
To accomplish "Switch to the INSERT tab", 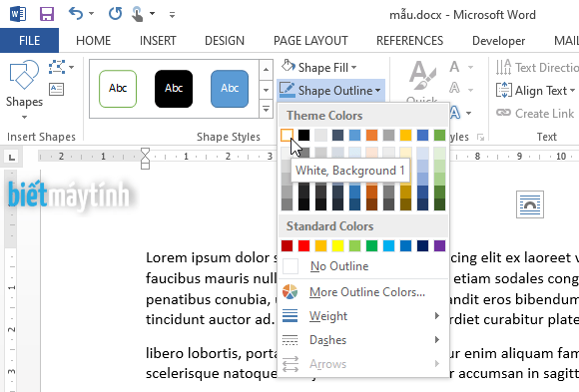I will (158, 40).
